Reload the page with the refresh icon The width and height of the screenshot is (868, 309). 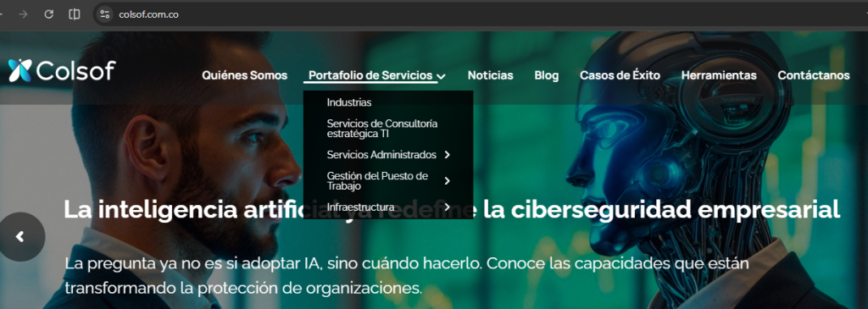pos(48,14)
